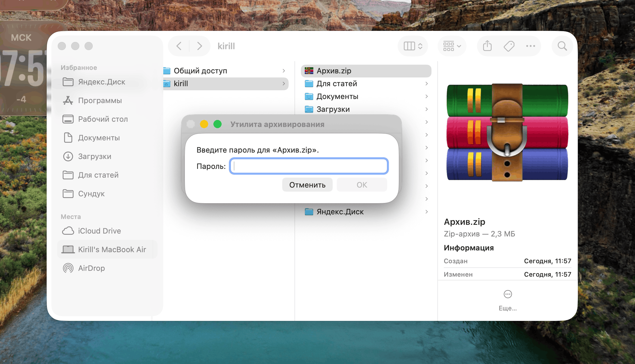This screenshot has width=635, height=364.
Task: Select the Архив.zip file
Action: pos(334,71)
